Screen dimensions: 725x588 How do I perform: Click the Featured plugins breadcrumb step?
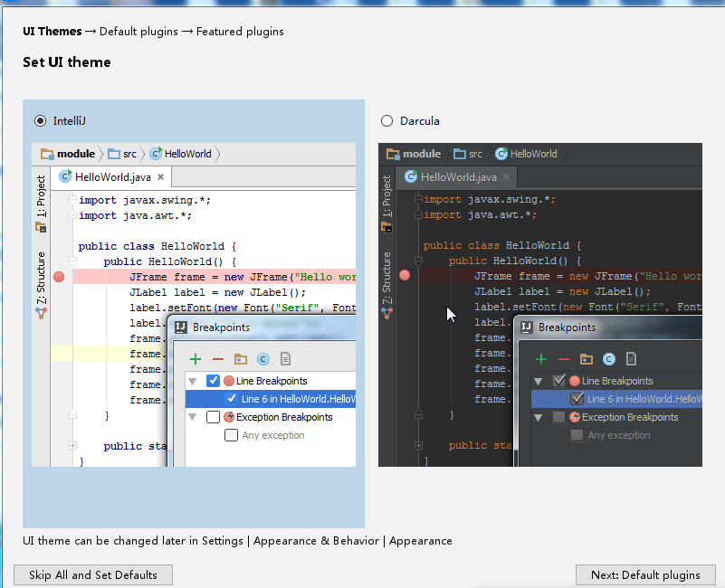[240, 32]
